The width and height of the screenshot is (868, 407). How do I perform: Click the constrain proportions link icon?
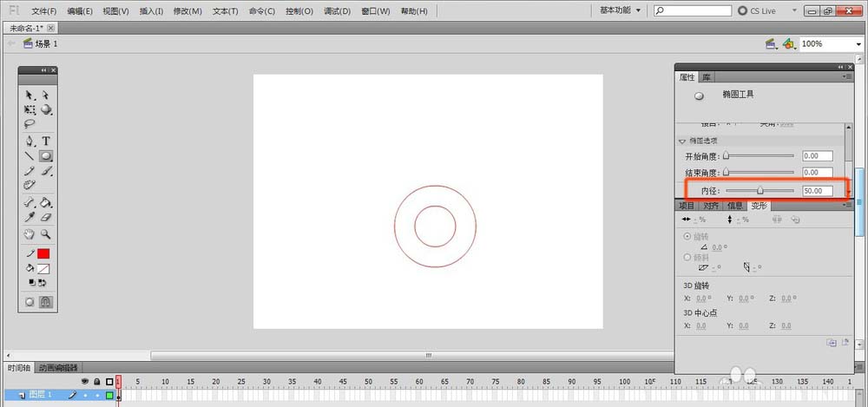pyautogui.click(x=777, y=220)
